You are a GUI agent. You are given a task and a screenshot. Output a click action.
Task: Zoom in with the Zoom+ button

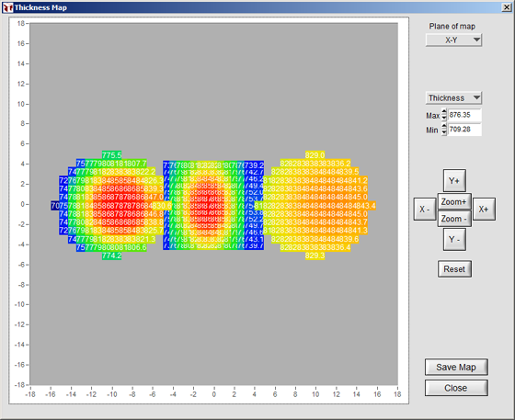coord(454,201)
